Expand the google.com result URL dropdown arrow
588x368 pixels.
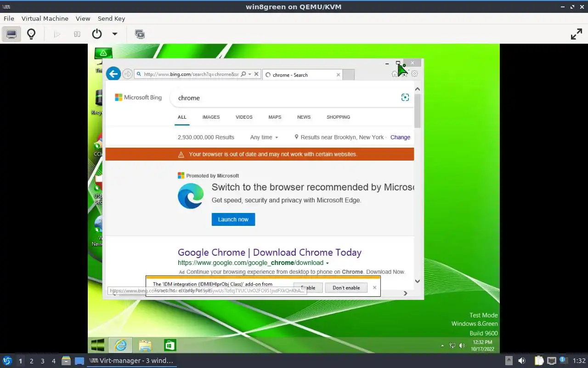[x=328, y=263]
